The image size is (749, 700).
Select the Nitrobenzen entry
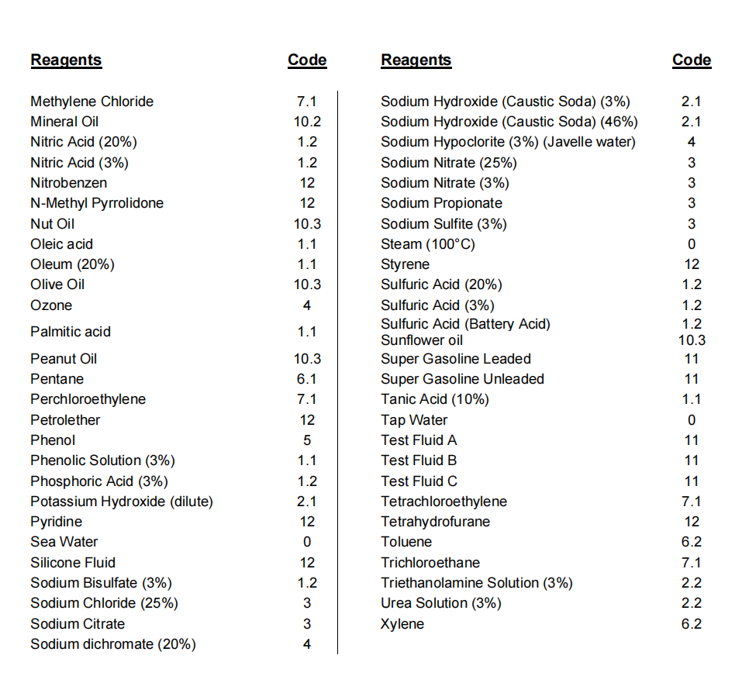(69, 183)
